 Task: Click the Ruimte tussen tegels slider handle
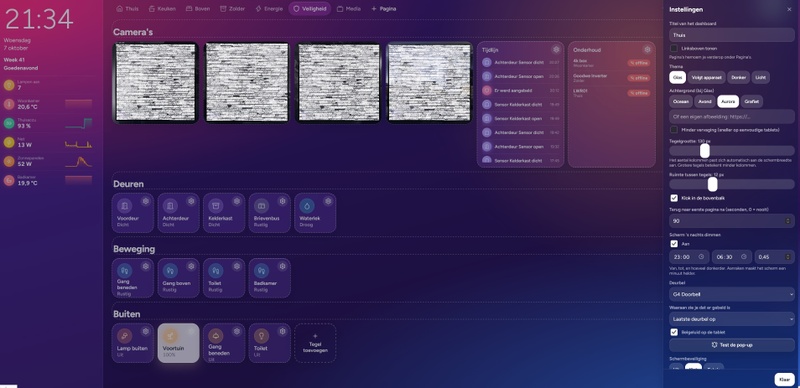(712, 184)
